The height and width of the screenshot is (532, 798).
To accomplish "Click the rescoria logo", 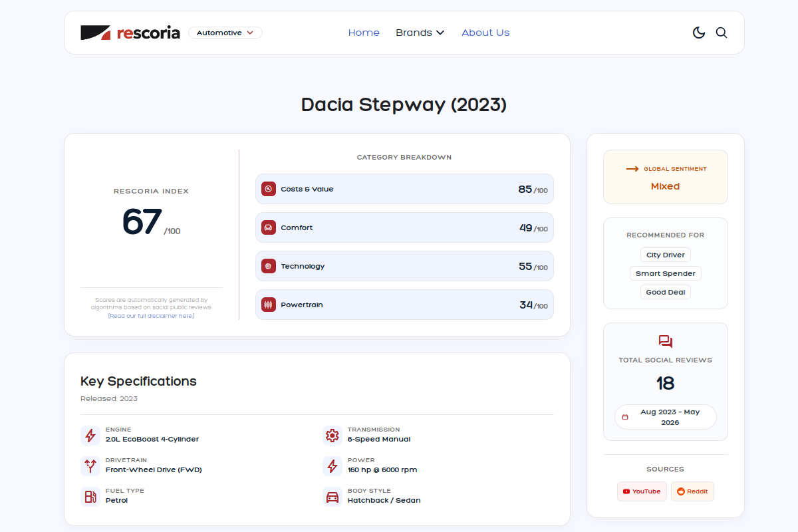I will pyautogui.click(x=130, y=33).
